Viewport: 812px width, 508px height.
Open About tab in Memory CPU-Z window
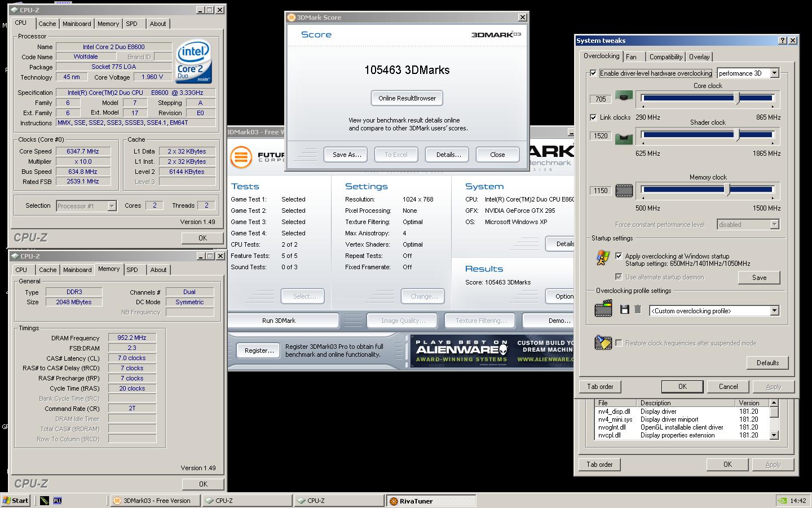[158, 270]
